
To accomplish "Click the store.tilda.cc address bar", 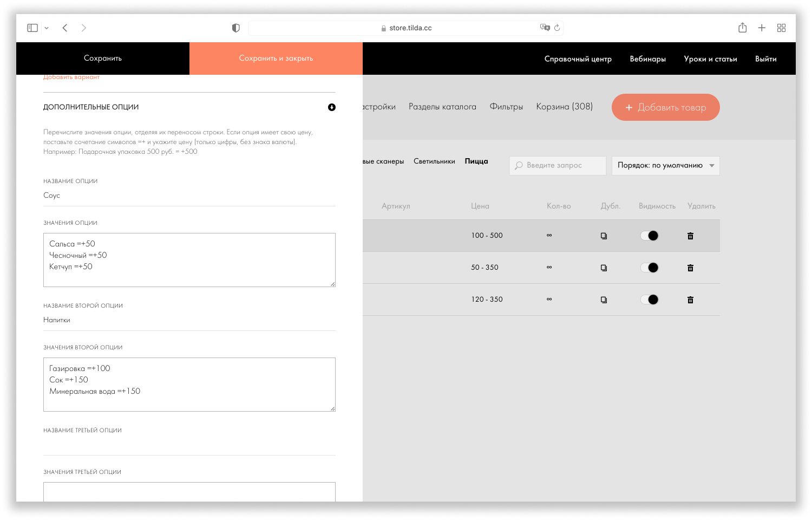I will (x=406, y=28).
